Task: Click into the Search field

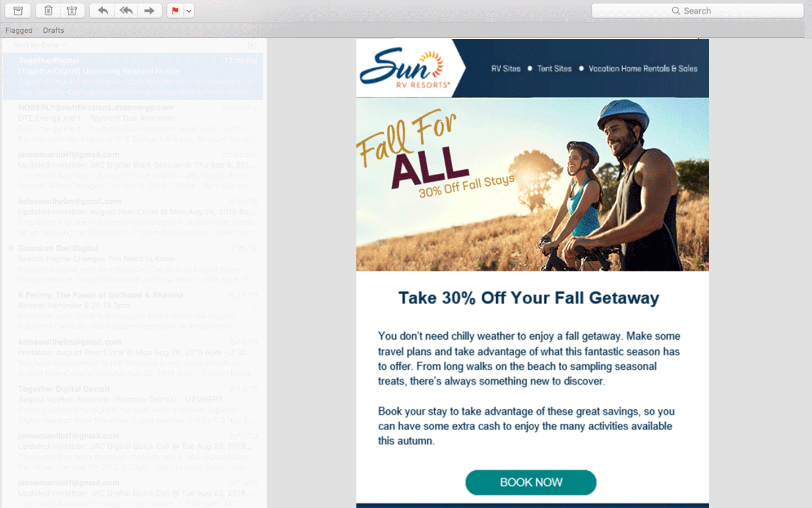Action: pos(698,11)
